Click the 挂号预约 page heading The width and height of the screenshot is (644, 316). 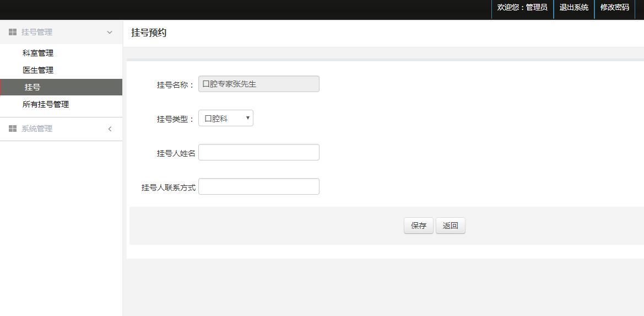click(149, 33)
